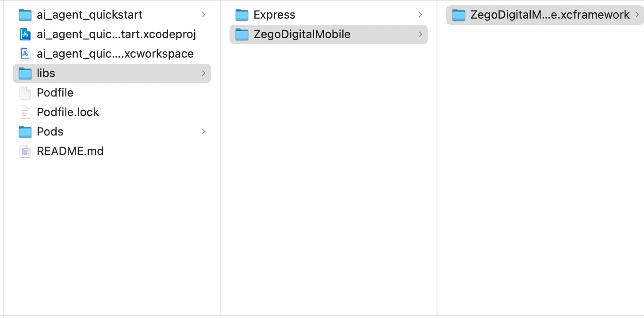644x318 pixels.
Task: Expand the Pods folder chevron
Action: coord(203,132)
